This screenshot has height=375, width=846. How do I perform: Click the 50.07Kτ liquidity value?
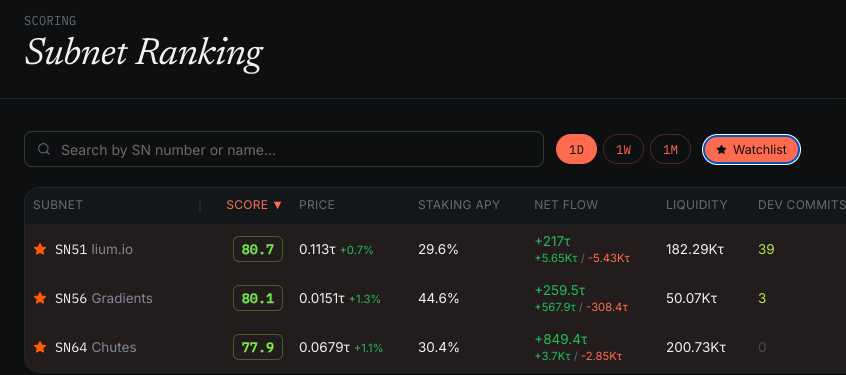pos(692,298)
